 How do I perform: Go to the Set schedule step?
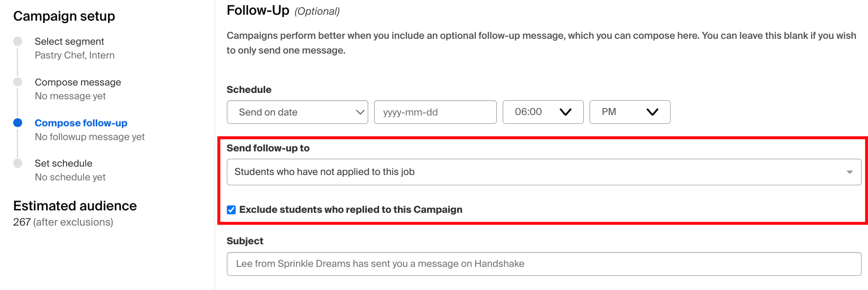pos(64,163)
